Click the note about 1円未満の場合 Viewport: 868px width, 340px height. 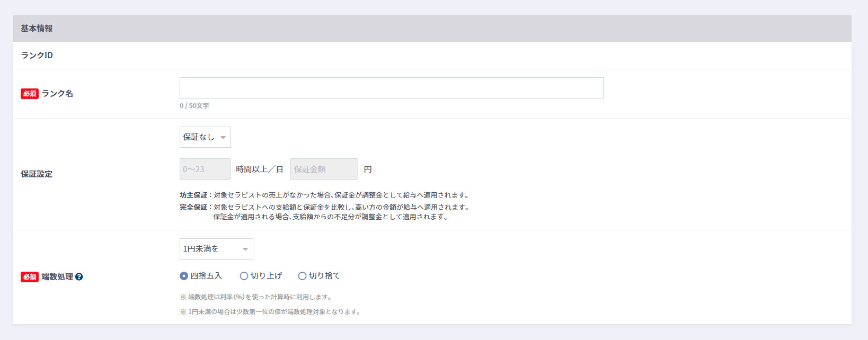tap(270, 312)
